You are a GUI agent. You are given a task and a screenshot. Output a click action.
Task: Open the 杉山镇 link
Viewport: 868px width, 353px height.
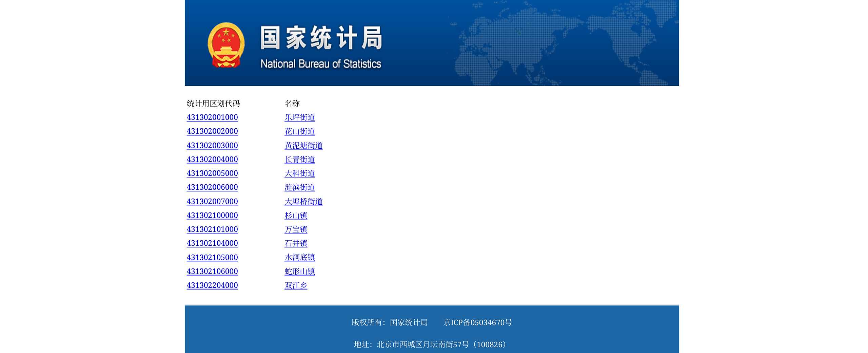296,216
